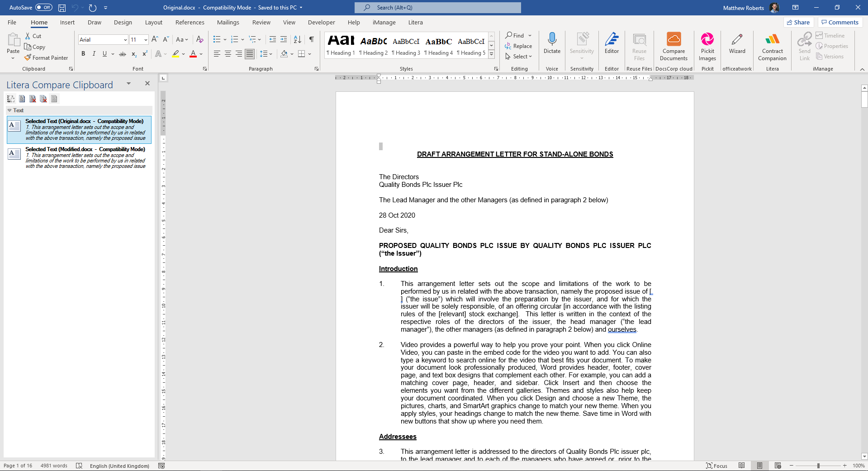Image resolution: width=868 pixels, height=471 pixels.
Task: Open the Insert ribbon tab
Action: click(67, 23)
